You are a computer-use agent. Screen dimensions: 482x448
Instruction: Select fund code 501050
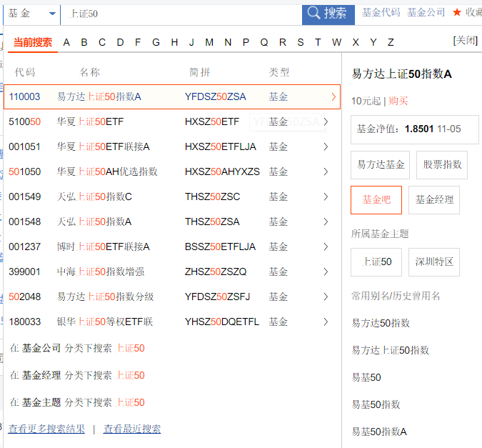pyautogui.click(x=24, y=171)
